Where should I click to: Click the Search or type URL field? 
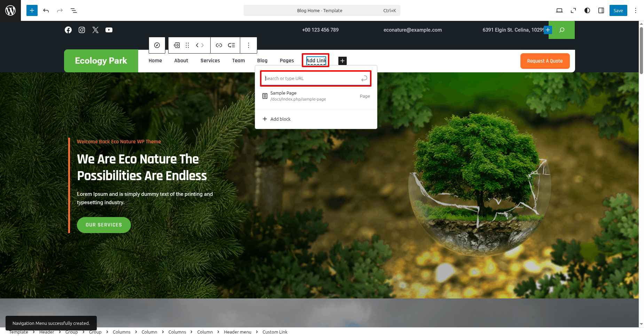(x=312, y=79)
